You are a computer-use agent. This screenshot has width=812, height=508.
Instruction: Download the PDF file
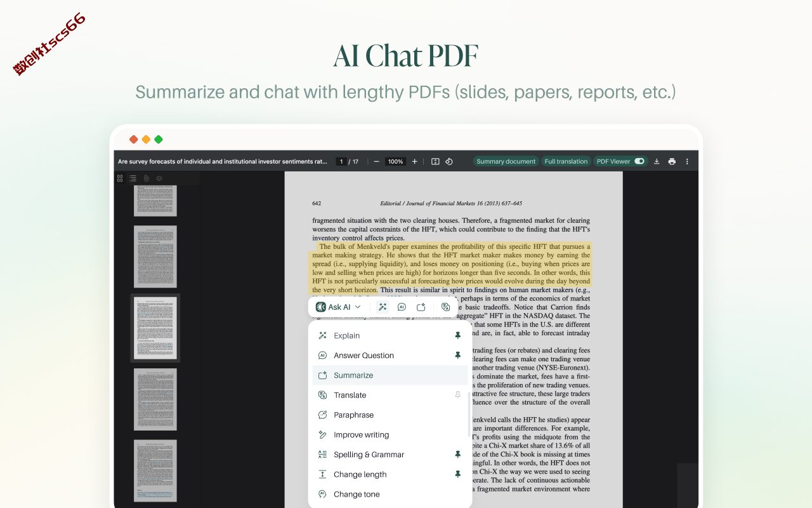[657, 161]
